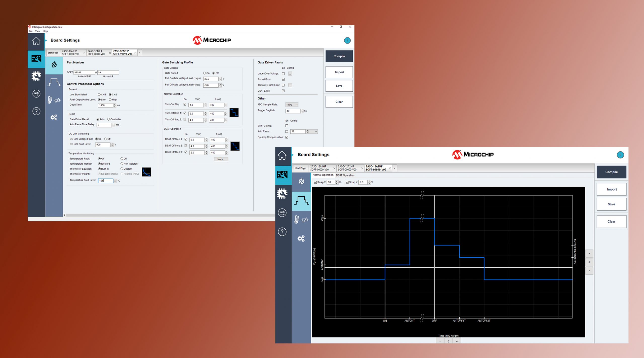Select Gate Output On radio button
644x358 pixels.
tap(205, 73)
